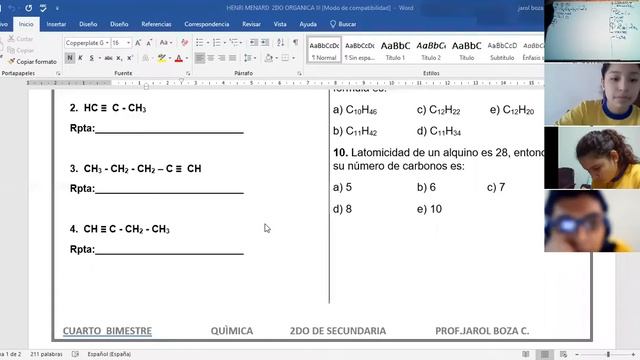Open underline style dropdown arrow
This screenshot has height=360, width=640.
(x=100, y=58)
